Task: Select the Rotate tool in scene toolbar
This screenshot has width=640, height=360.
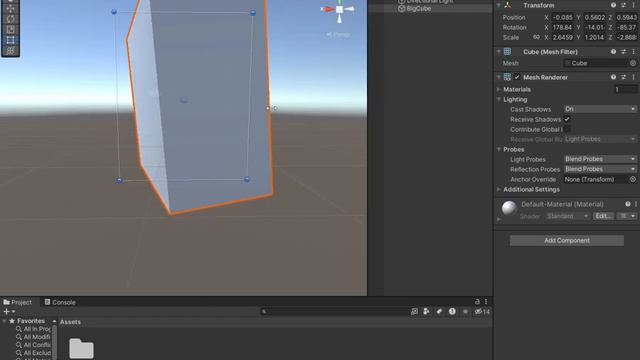Action: [11, 19]
